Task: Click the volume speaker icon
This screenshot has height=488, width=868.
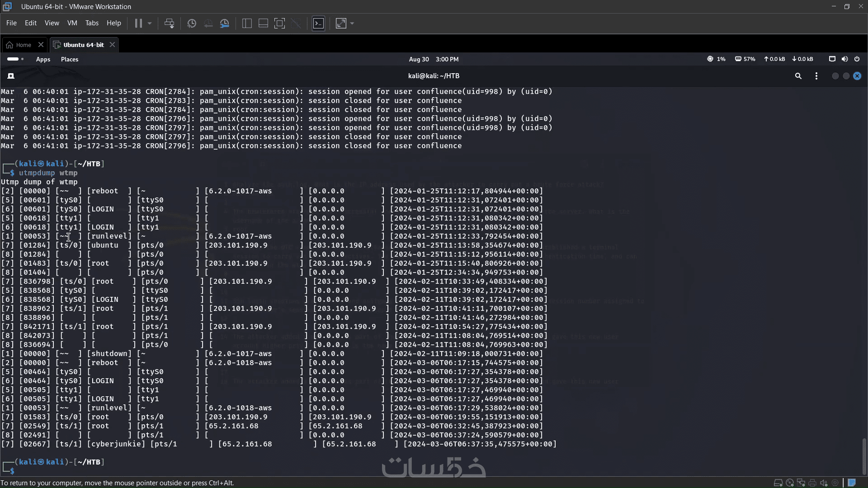Action: click(844, 59)
